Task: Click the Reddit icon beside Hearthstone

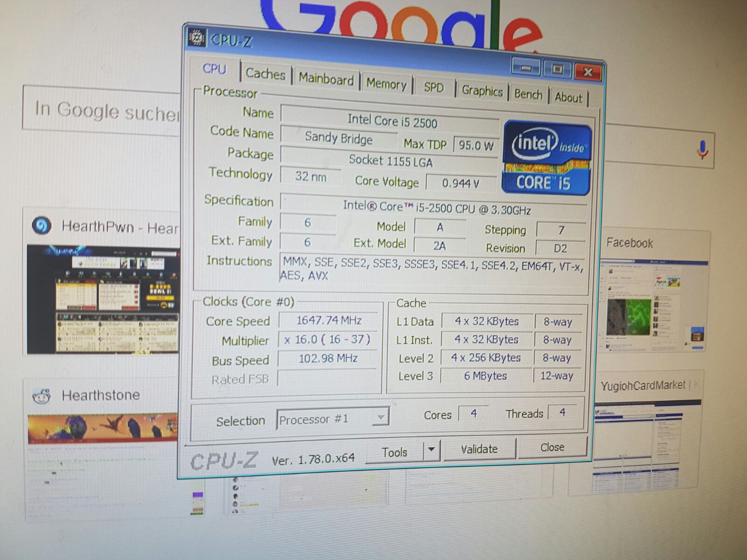Action: click(41, 395)
